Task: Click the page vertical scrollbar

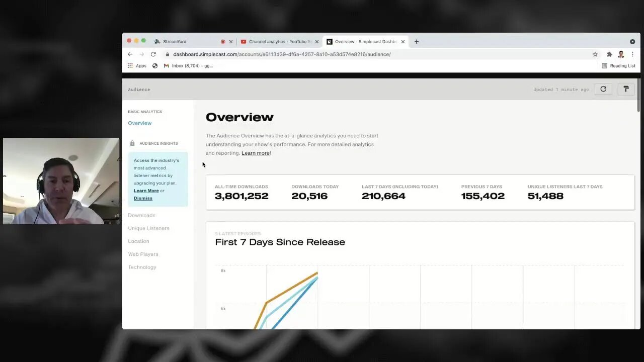Action: [638, 96]
